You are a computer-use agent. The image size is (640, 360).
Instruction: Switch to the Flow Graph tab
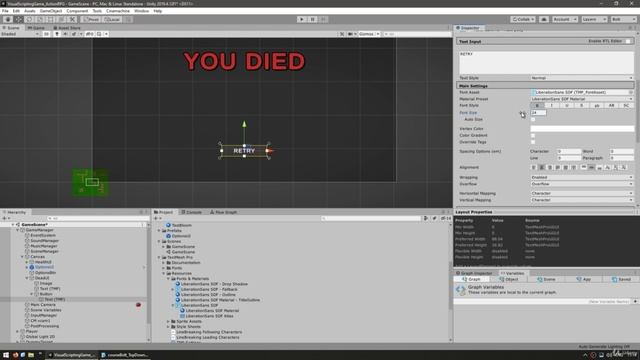[x=224, y=212]
